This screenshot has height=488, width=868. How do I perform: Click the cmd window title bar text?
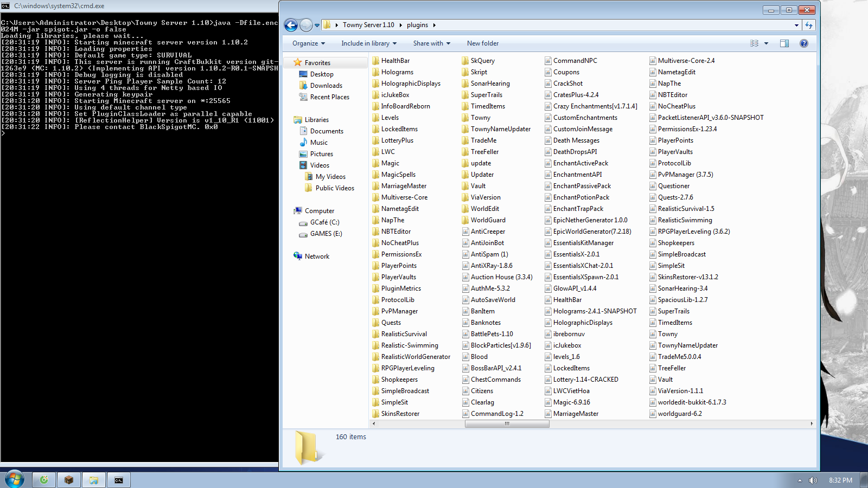coord(59,6)
